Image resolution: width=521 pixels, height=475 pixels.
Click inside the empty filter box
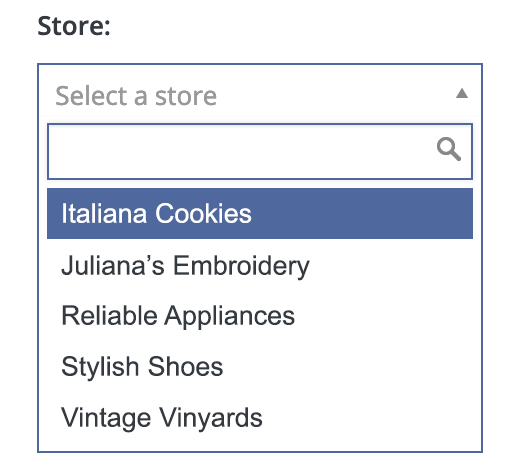[x=240, y=151]
